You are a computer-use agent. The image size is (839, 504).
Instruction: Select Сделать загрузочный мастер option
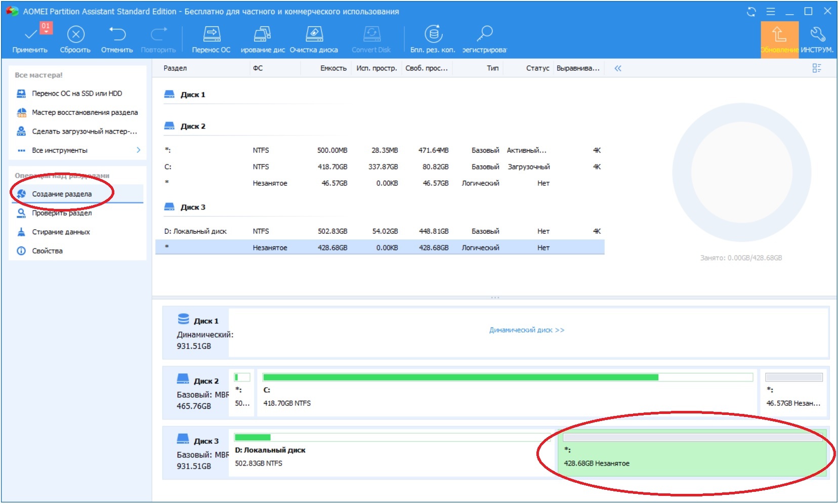point(77,132)
